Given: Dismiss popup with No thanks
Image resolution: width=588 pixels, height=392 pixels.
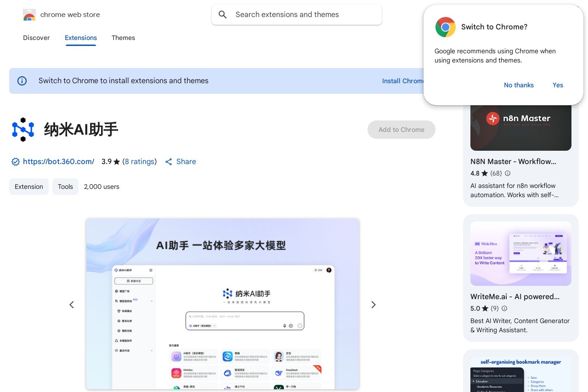Looking at the screenshot, I should [519, 85].
